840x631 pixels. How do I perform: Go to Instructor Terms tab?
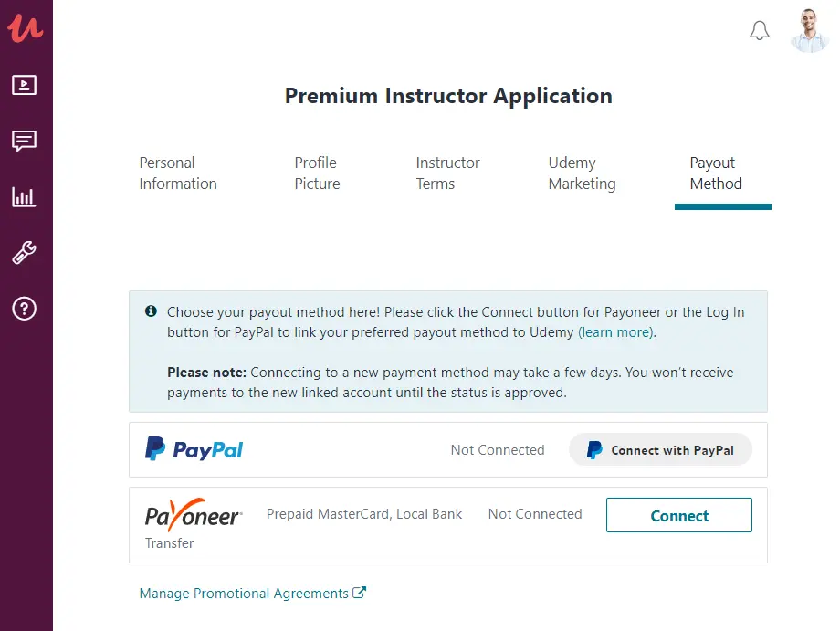click(447, 174)
